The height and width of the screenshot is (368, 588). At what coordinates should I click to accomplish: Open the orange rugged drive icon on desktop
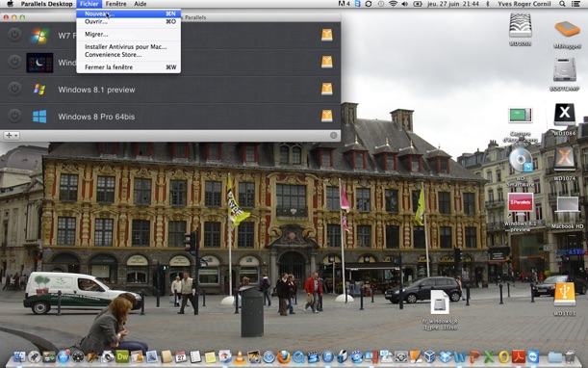pyautogui.click(x=567, y=29)
